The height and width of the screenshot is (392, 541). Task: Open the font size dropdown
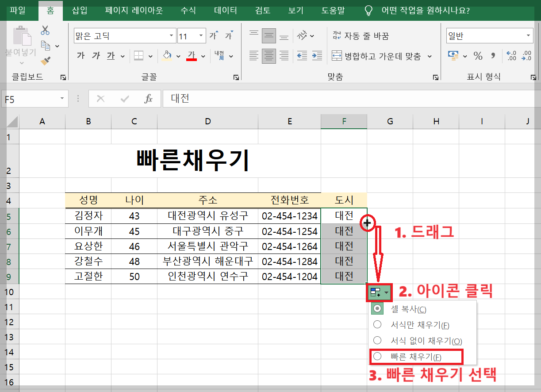tap(200, 34)
